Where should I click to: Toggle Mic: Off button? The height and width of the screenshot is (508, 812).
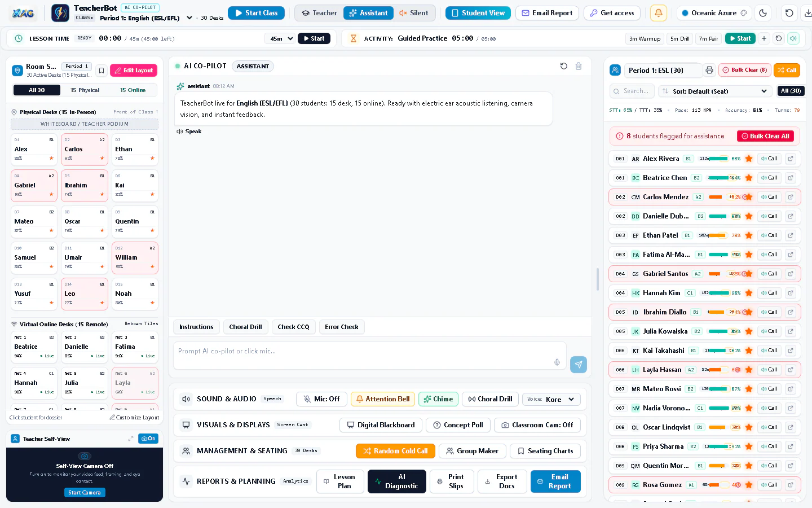[x=321, y=399]
